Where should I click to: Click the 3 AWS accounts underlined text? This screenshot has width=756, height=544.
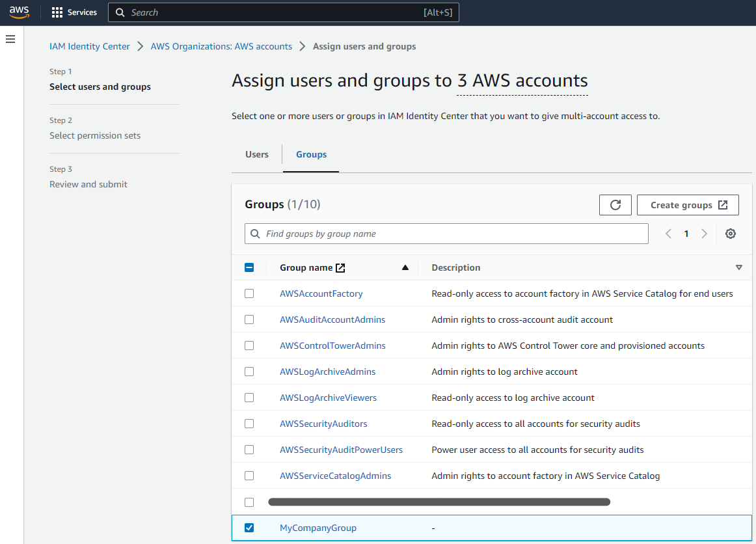pyautogui.click(x=522, y=81)
